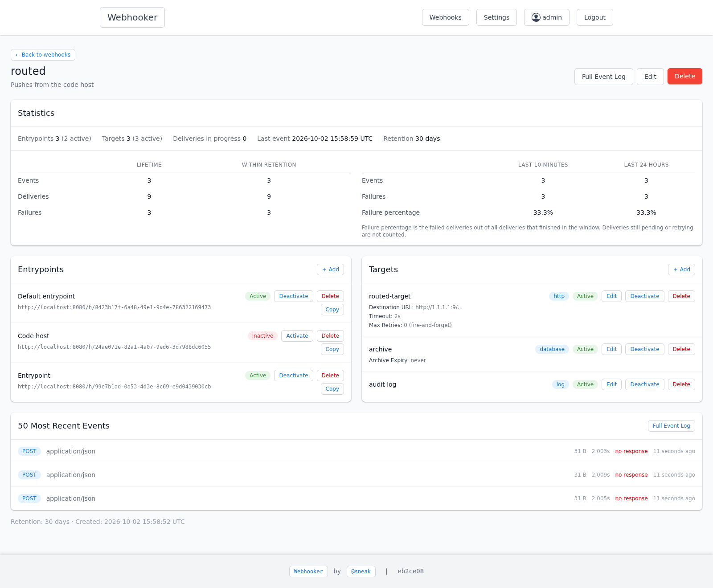Screen dimensions: 713x588
Task: Click the @sneak footer link
Action: pos(361,572)
